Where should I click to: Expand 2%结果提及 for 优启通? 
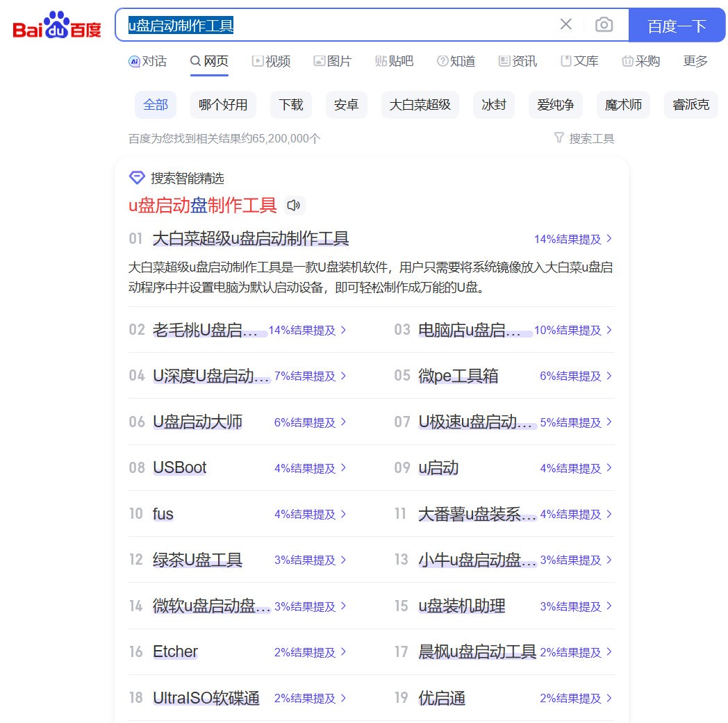coord(576,699)
